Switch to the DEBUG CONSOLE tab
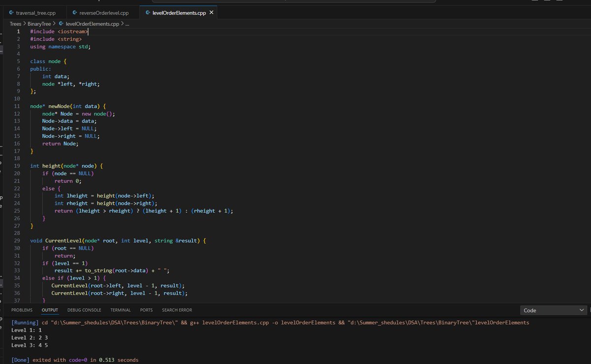 click(x=84, y=310)
